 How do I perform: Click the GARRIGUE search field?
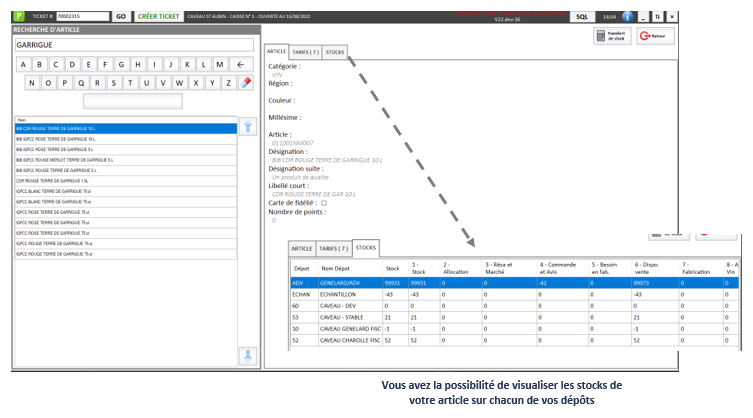point(127,45)
